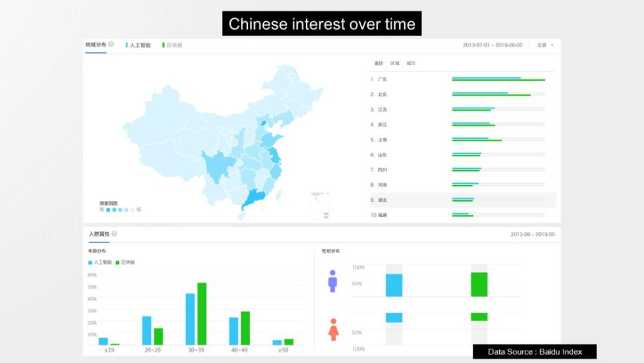The image size is (644, 363).
Task: Click the 广东 ranking progress bar
Action: [x=498, y=79]
